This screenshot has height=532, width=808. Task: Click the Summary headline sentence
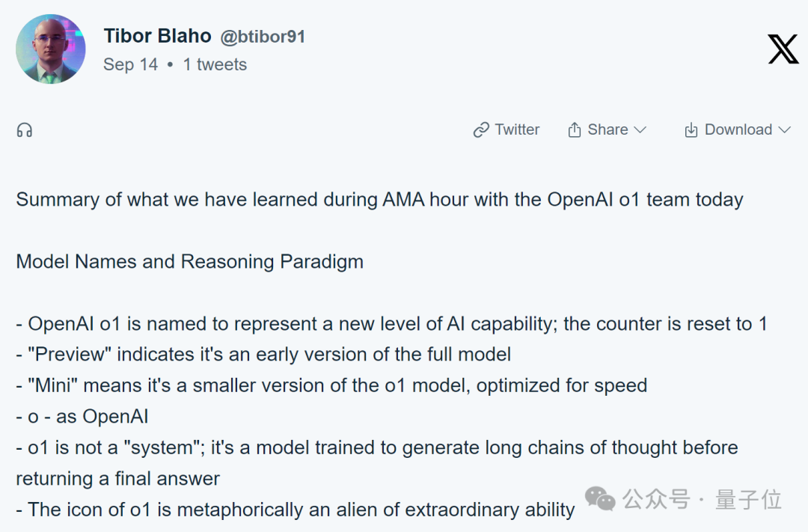click(x=379, y=200)
